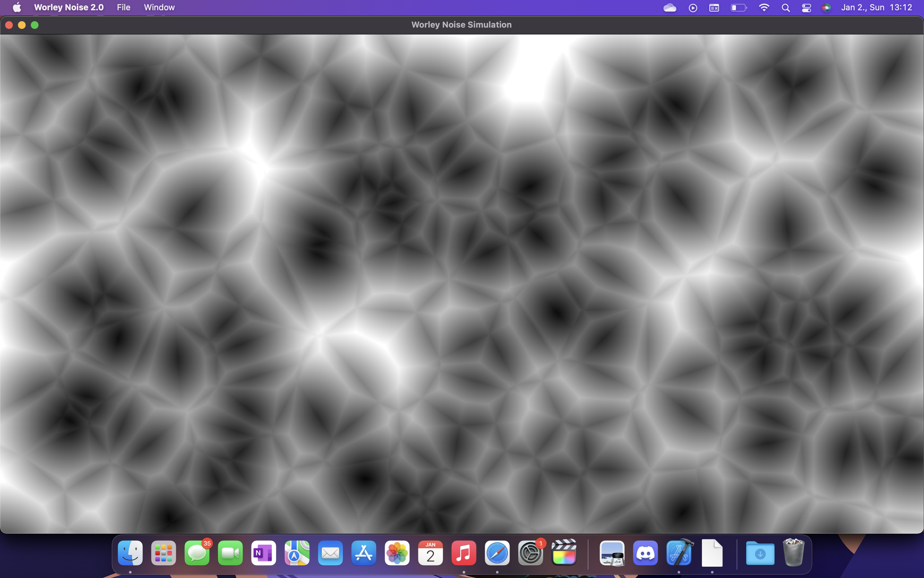Image resolution: width=924 pixels, height=578 pixels.
Task: Open System Preferences with update badge
Action: click(530, 553)
